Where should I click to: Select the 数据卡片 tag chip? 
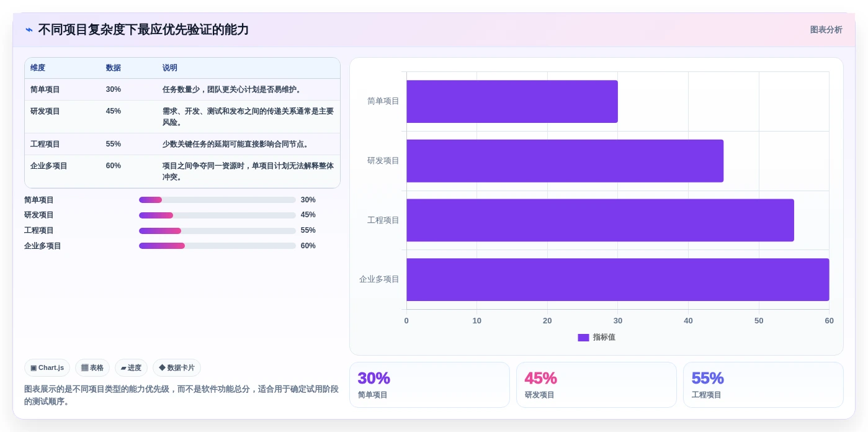pos(177,367)
